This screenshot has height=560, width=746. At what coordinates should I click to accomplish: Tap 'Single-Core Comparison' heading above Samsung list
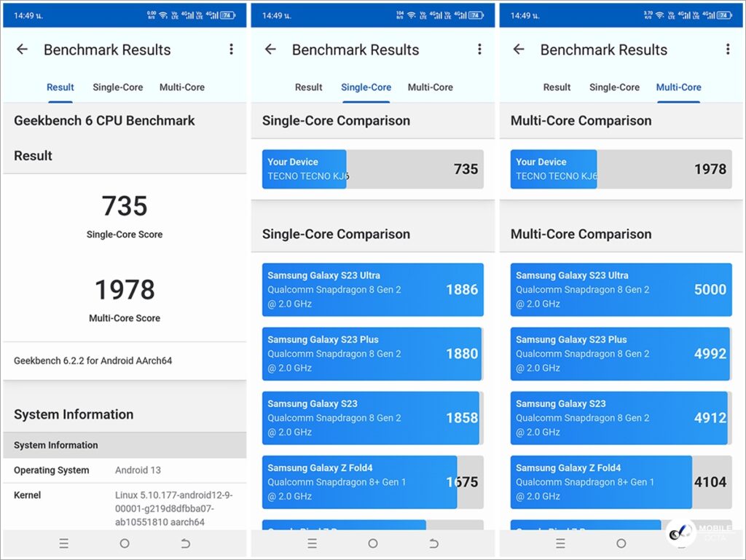[336, 234]
